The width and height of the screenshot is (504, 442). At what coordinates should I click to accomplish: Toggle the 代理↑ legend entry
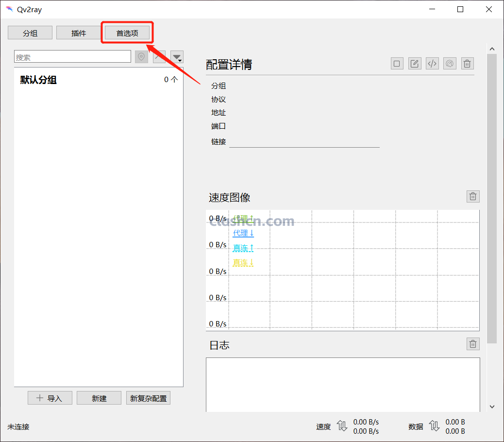[x=243, y=219]
